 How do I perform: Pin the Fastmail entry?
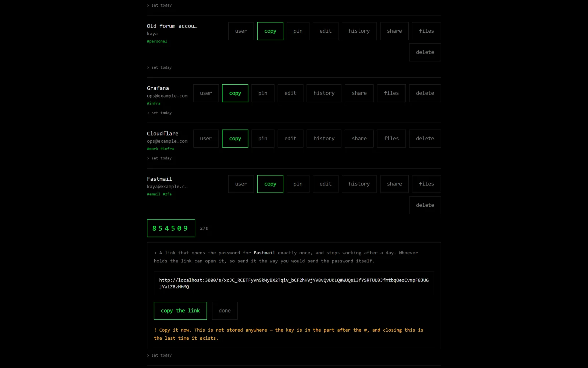[298, 184]
